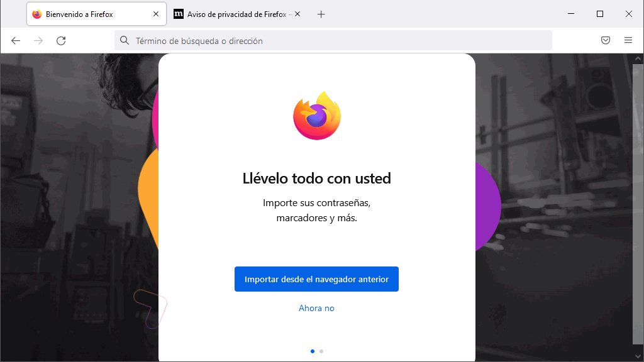Click the scrollbar down arrow
Image resolution: width=644 pixels, height=362 pixels.
tap(638, 356)
